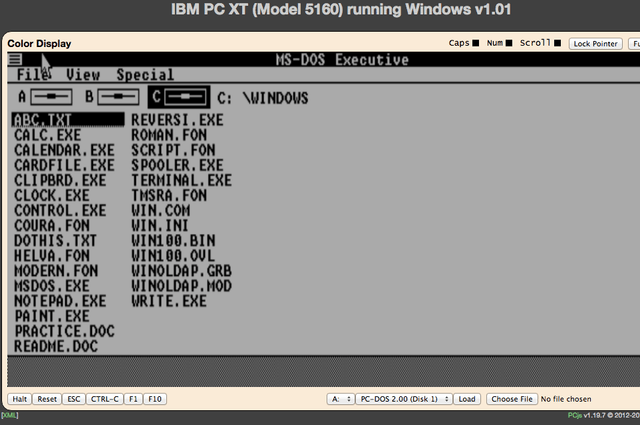Open the View menu
This screenshot has height=425, width=640.
(x=83, y=75)
